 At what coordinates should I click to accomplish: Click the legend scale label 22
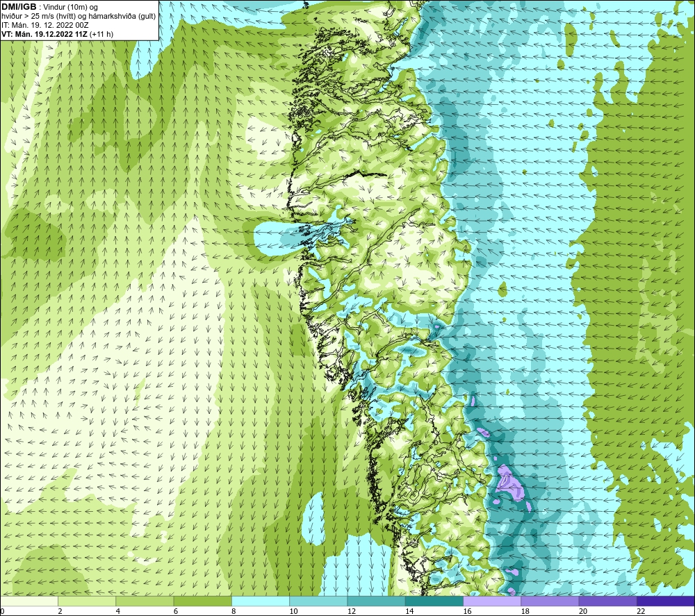[641, 611]
